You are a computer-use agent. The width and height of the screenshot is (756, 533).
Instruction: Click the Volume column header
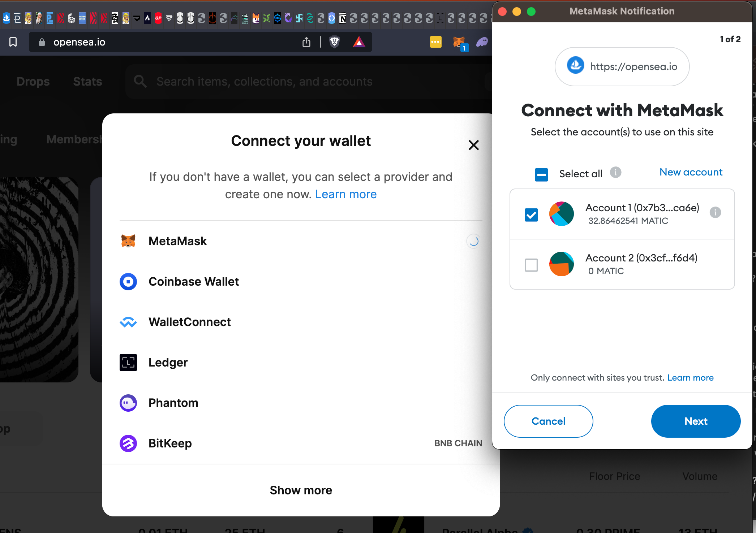(x=700, y=476)
